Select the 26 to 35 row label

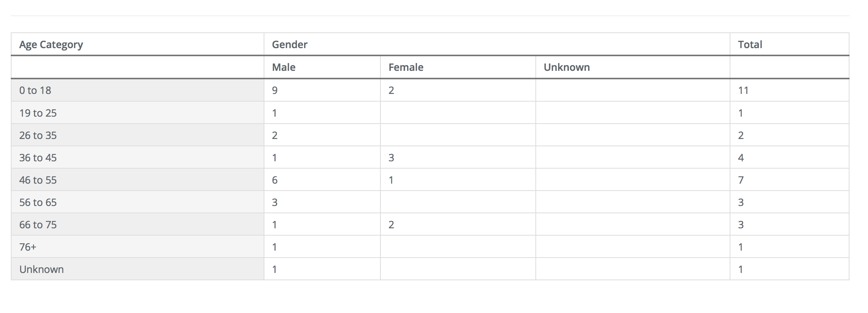coord(38,135)
